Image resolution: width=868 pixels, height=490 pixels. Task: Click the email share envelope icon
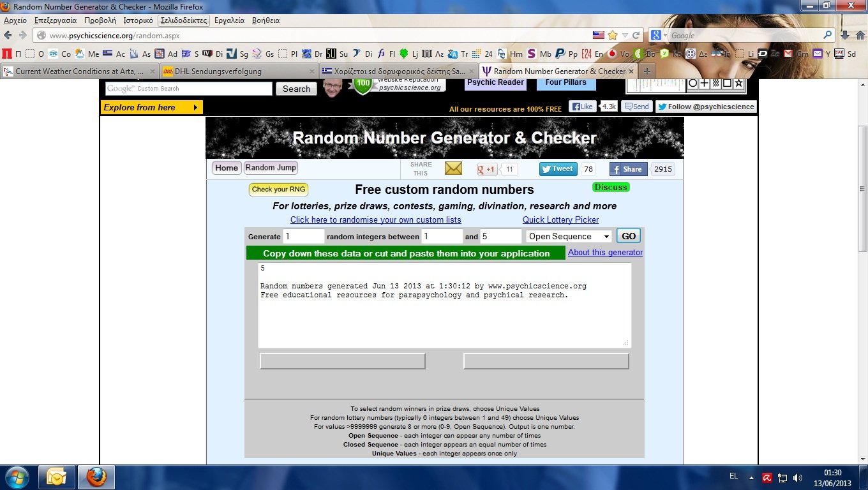453,168
